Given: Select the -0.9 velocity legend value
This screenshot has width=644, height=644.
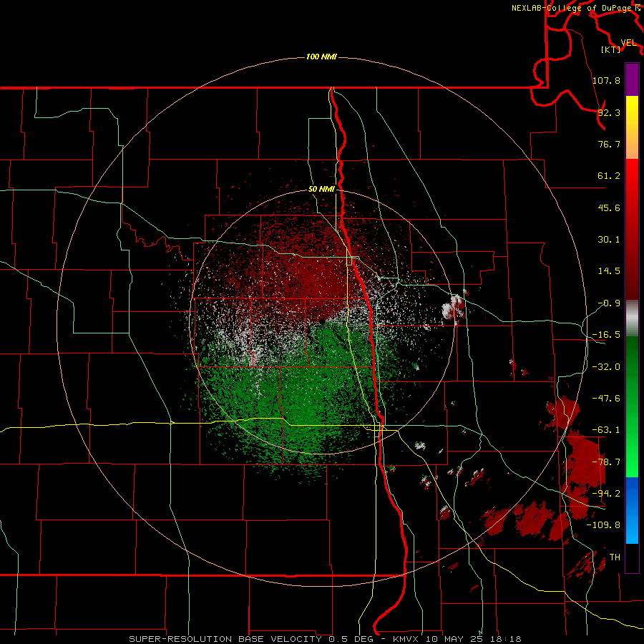Looking at the screenshot, I should (x=609, y=303).
